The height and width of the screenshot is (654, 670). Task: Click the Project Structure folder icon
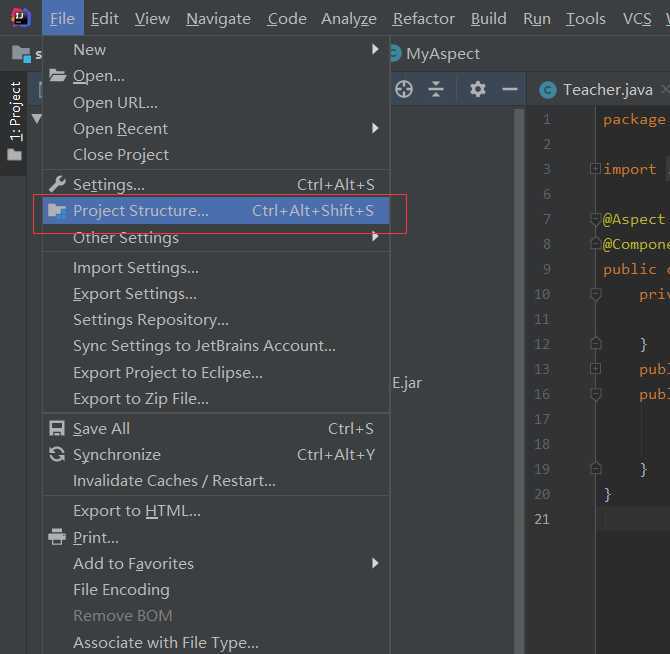click(57, 211)
